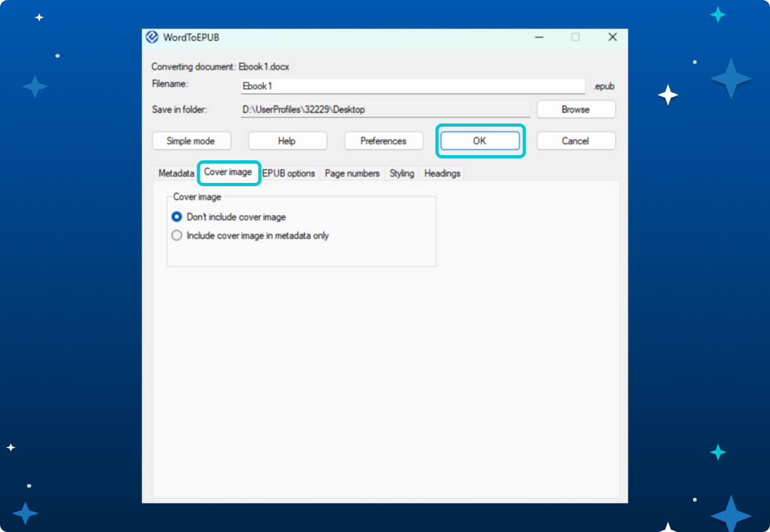The height and width of the screenshot is (532, 770).
Task: Select 'Don't include cover image' option
Action: point(177,217)
